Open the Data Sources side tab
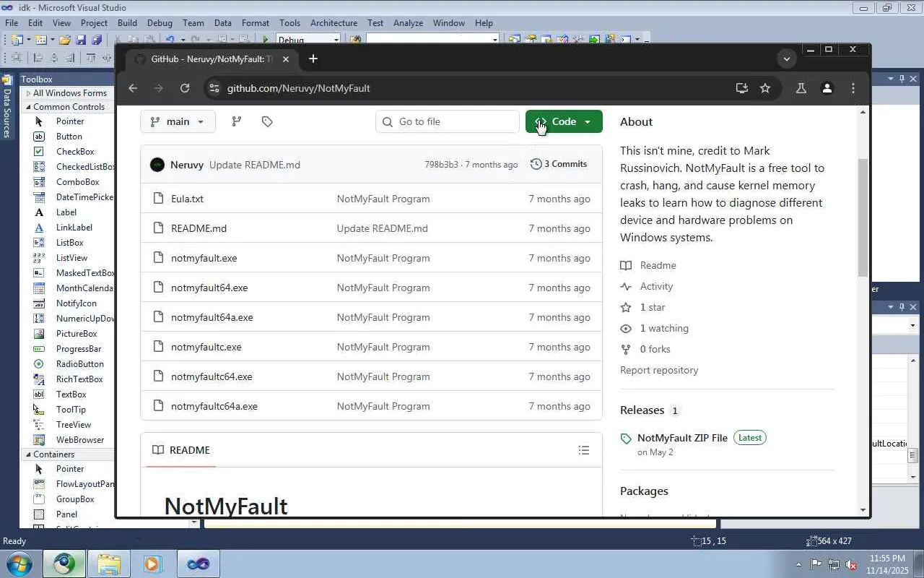 click(x=7, y=106)
